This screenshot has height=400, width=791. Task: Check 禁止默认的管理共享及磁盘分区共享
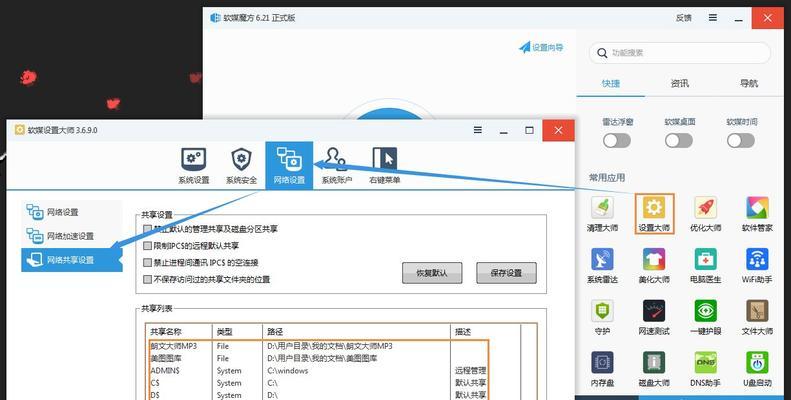[147, 229]
